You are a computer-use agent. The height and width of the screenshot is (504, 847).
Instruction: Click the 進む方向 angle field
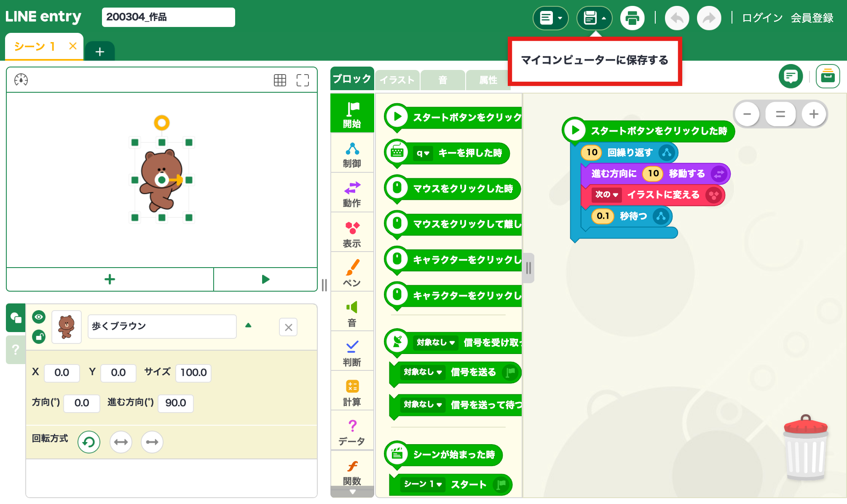176,403
